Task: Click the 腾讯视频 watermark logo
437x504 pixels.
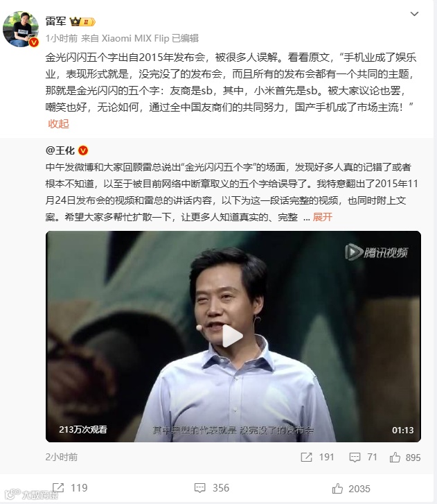Action: pyautogui.click(x=376, y=252)
